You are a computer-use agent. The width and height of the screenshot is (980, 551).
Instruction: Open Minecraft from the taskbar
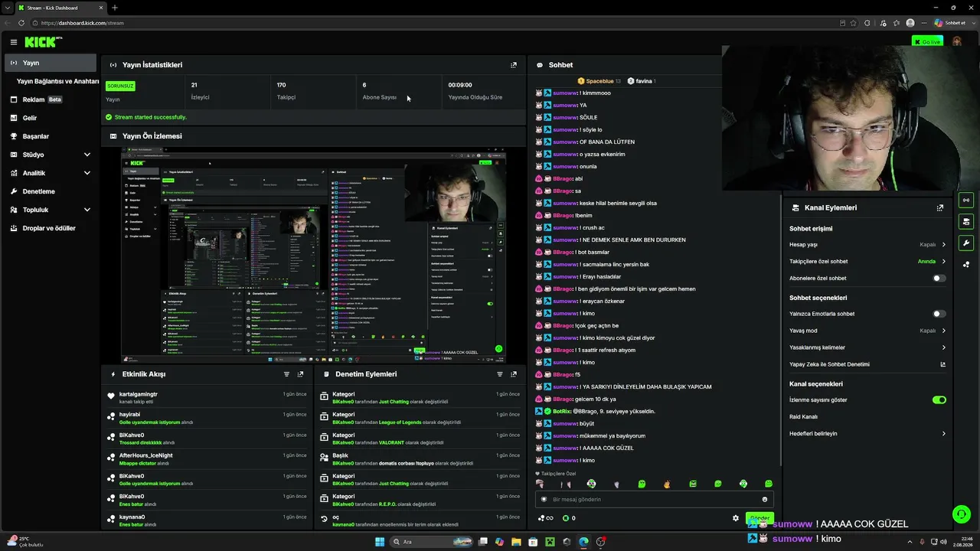(550, 542)
